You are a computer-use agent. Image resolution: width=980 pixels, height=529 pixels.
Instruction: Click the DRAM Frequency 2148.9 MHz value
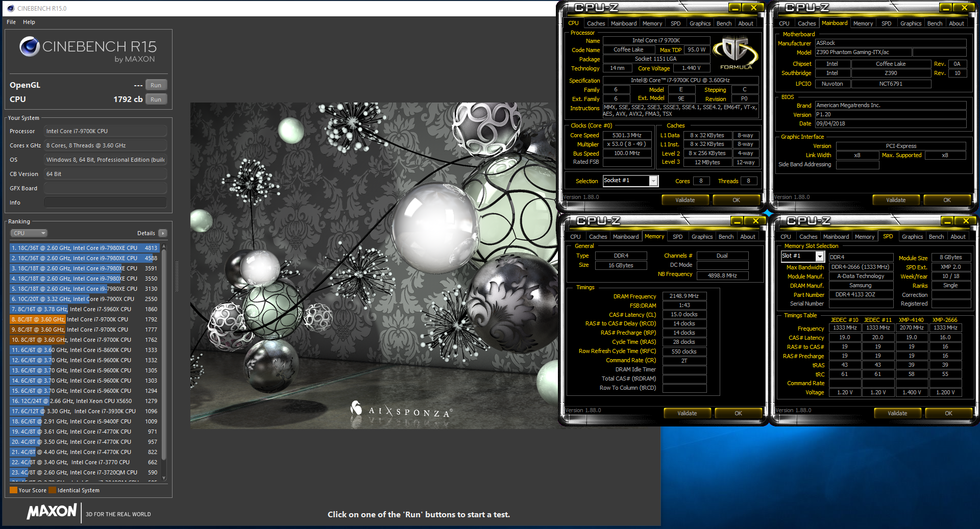684,296
